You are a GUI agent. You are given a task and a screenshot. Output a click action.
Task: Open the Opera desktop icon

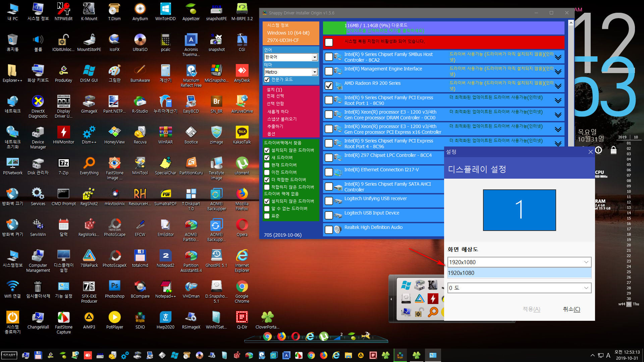point(242,228)
